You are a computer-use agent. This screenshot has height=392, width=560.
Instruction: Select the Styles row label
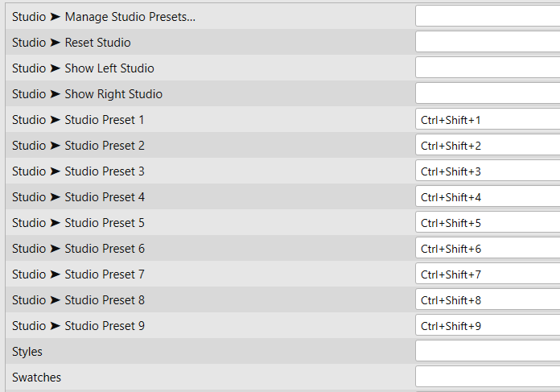[x=27, y=352]
